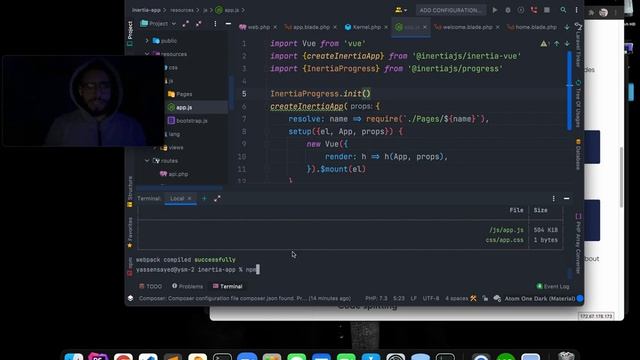Open the toolbar more-options vertical dots

tap(576, 10)
